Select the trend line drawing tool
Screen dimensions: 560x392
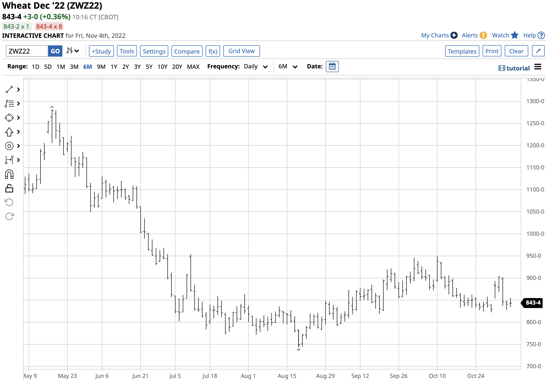click(x=9, y=90)
